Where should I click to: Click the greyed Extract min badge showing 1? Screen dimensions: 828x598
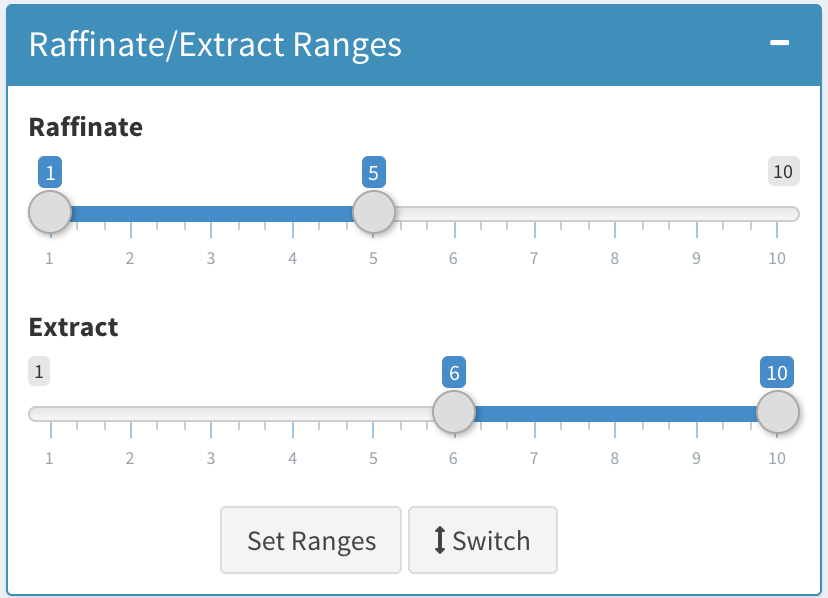pos(39,371)
